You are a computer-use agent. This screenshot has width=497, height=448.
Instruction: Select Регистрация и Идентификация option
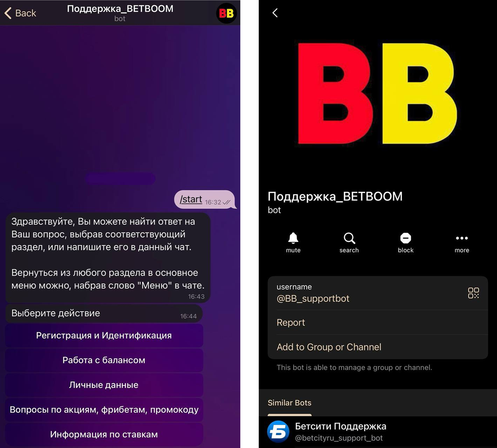104,335
